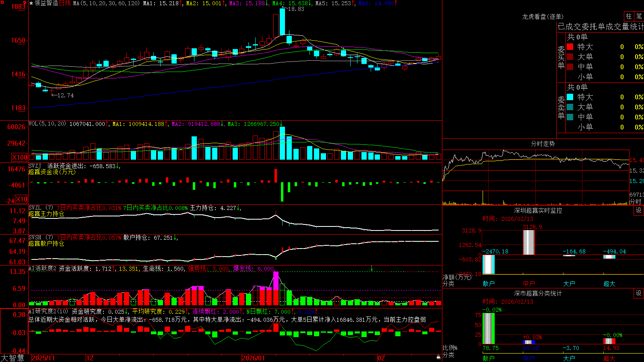
Task: Click the 柱 (bar) view button
Action: [629, 16]
